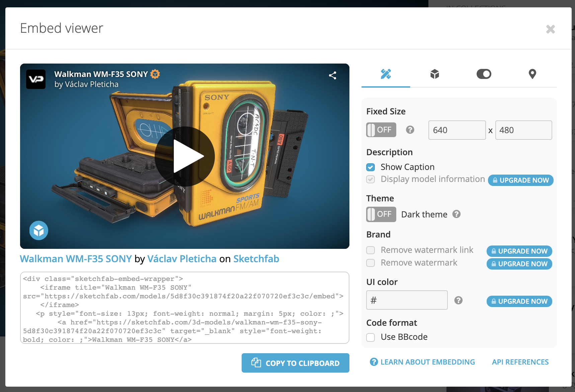
Task: Open the appearance settings tab (pencil-ruler icon)
Action: tap(386, 74)
